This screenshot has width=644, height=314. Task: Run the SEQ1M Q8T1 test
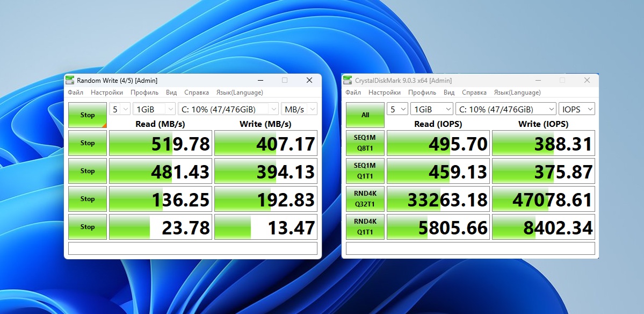(365, 143)
